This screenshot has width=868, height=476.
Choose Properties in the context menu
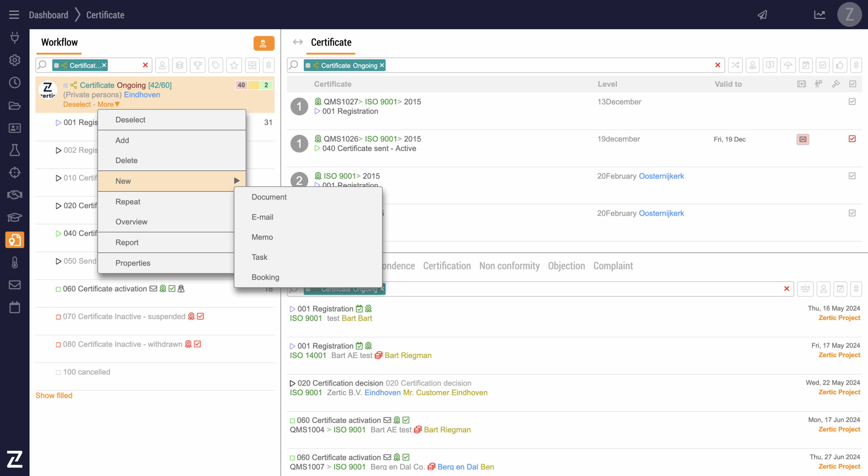coord(133,263)
